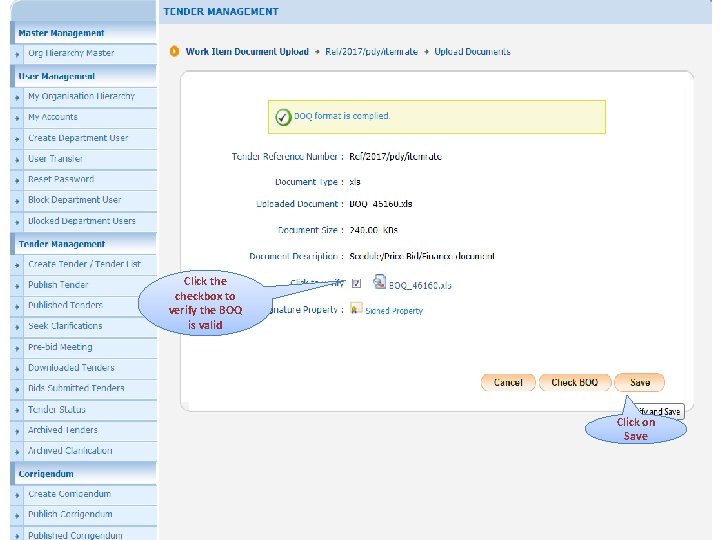Open the BOQ_46160.xls link
Image resolution: width=720 pixels, height=540 pixels.
point(420,286)
